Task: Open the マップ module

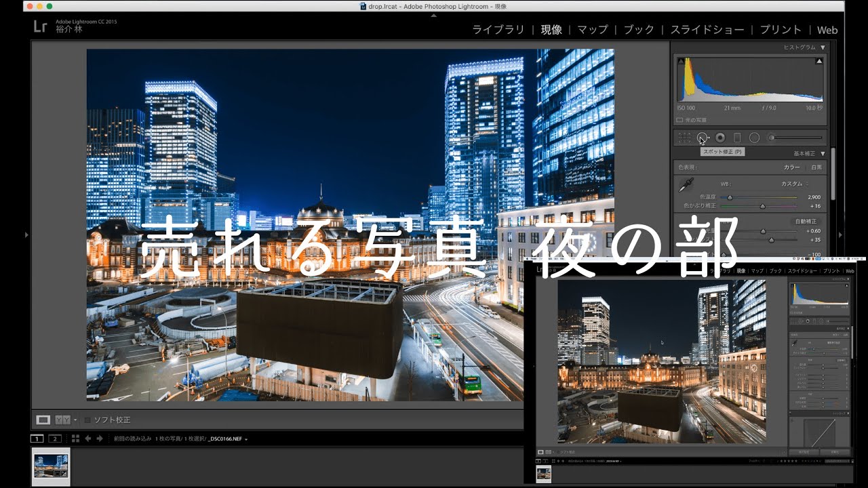Action: click(x=593, y=30)
